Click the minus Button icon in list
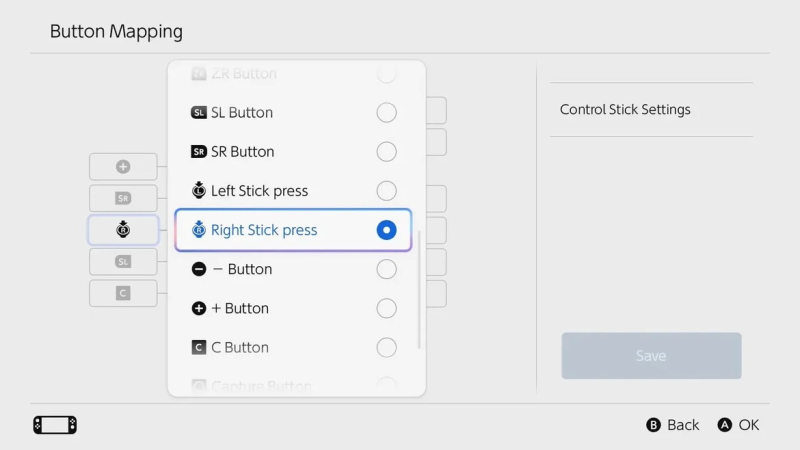 [198, 269]
